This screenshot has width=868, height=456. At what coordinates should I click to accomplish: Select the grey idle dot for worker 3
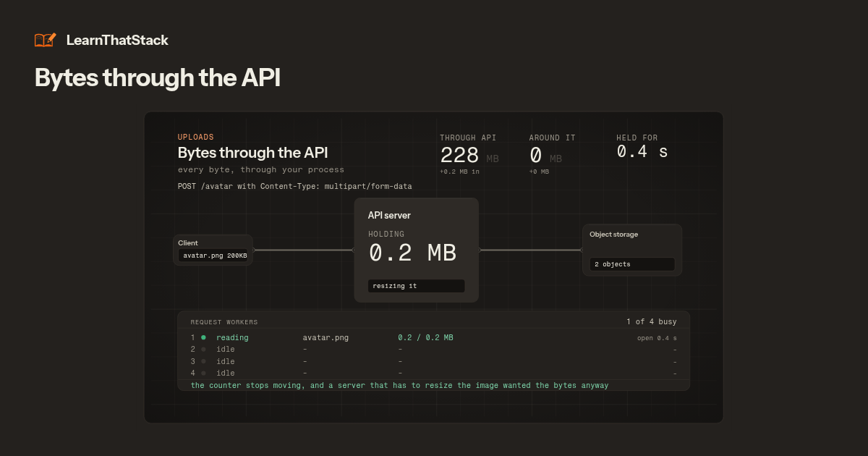[x=203, y=361]
